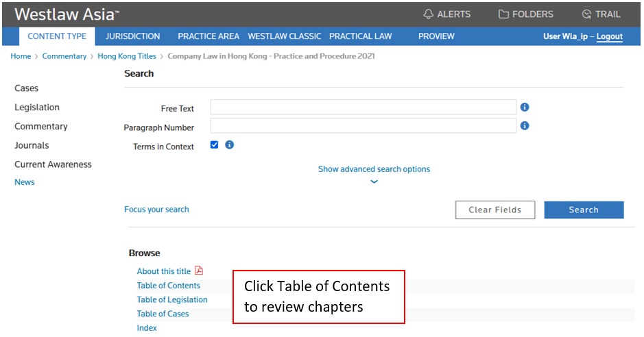Open Table of Contents link

(169, 286)
